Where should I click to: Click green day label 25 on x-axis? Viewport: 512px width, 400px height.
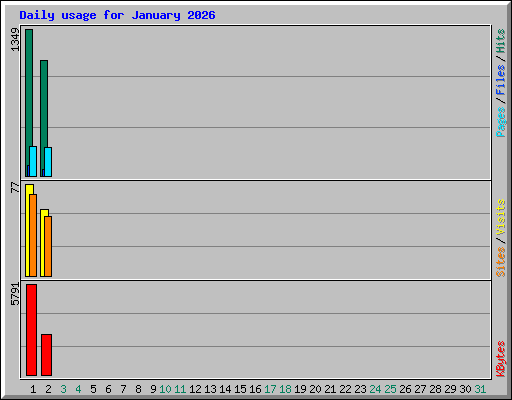click(390, 389)
